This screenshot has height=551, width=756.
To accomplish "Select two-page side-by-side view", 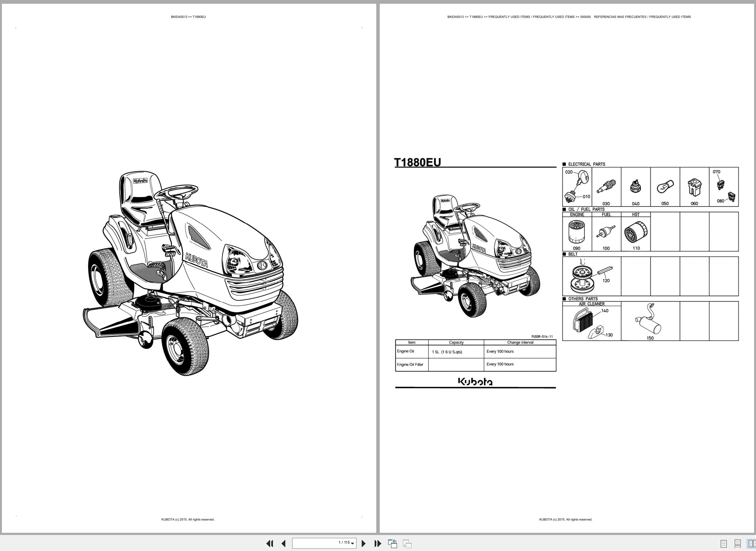I will pyautogui.click(x=751, y=544).
